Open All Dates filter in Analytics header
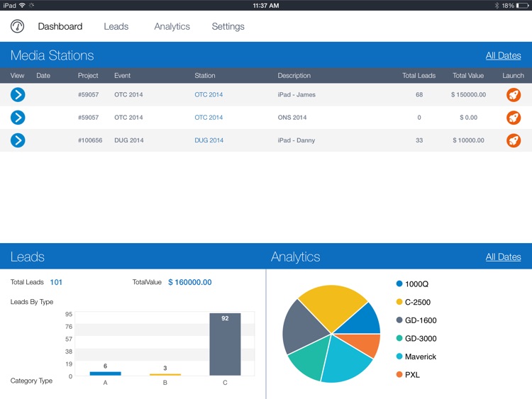 503,257
